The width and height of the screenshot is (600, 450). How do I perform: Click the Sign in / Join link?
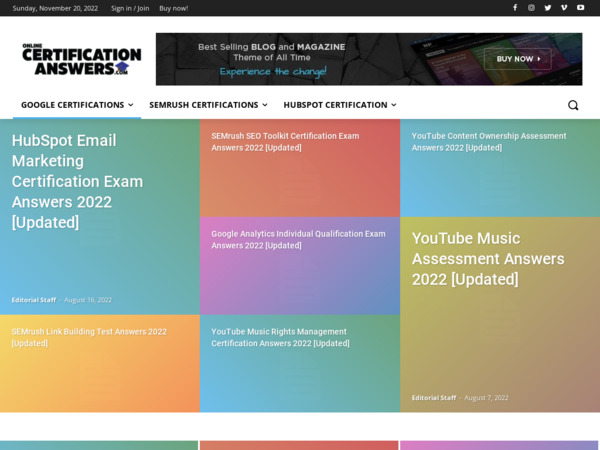click(130, 8)
